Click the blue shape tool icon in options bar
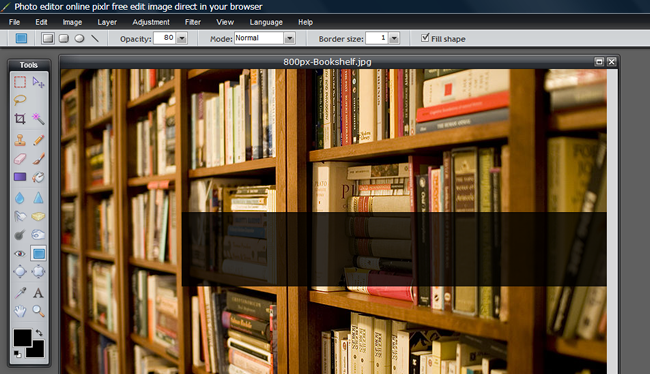650x374 pixels. 21,39
